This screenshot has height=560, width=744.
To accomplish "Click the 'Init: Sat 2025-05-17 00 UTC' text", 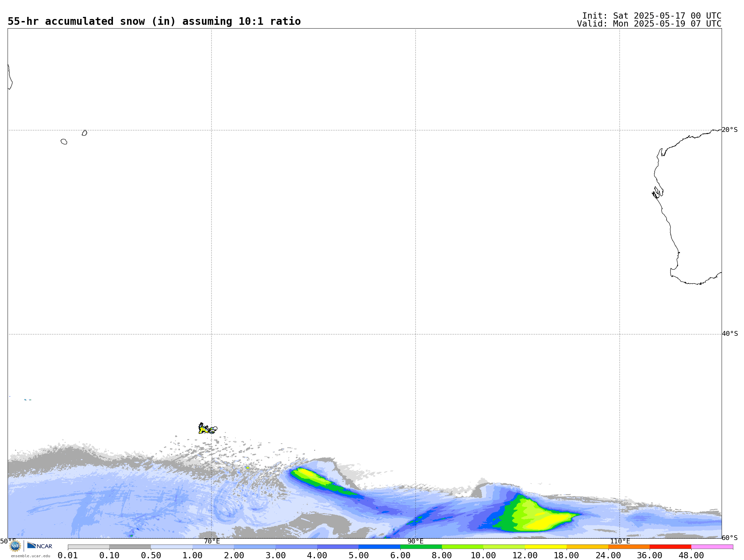I will click(652, 16).
